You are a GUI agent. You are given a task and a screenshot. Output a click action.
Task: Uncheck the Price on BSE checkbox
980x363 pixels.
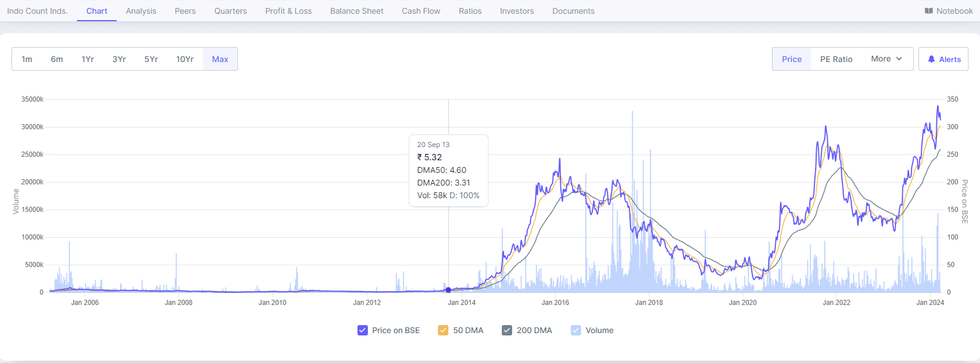point(363,330)
